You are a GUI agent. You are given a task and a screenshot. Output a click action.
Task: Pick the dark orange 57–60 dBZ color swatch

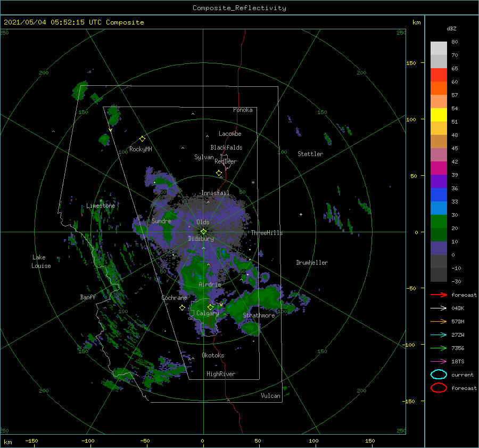439,88
